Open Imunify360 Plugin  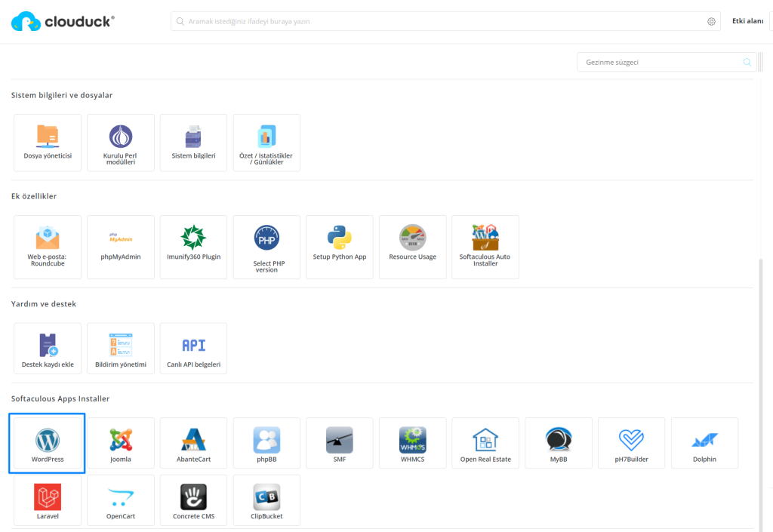coord(193,247)
